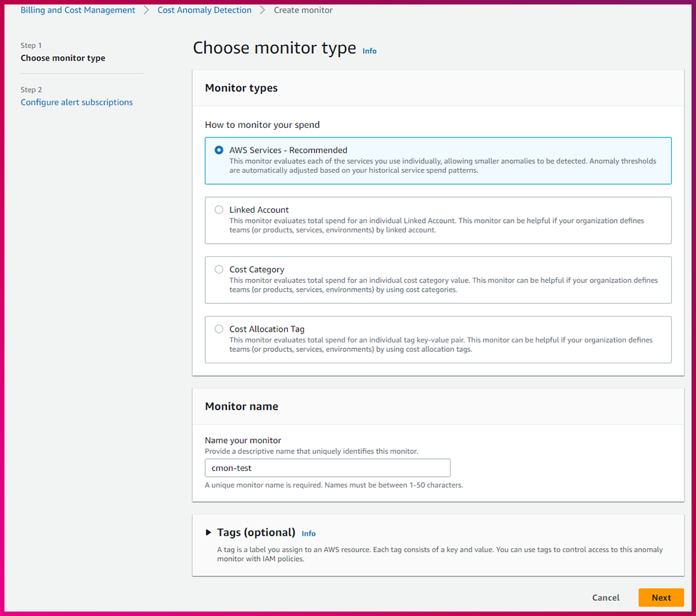Expand the Tags (optional) disclosure triangle
The width and height of the screenshot is (696, 616).
click(x=209, y=532)
